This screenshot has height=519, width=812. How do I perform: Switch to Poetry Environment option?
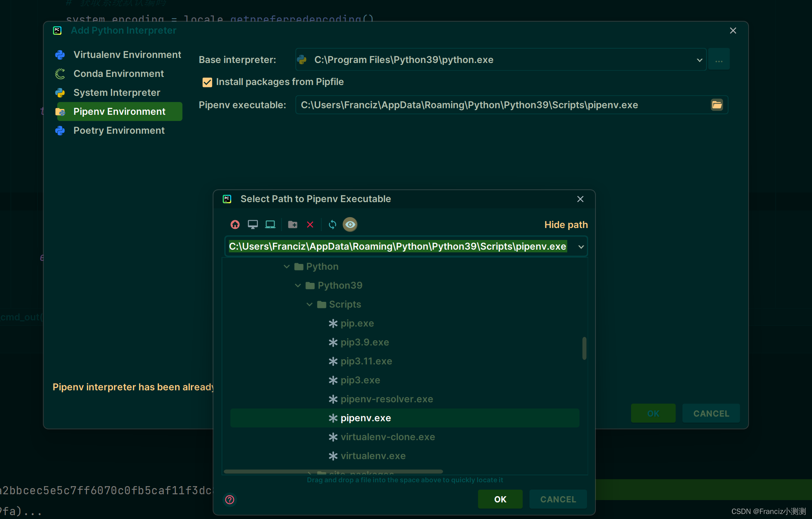[119, 130]
